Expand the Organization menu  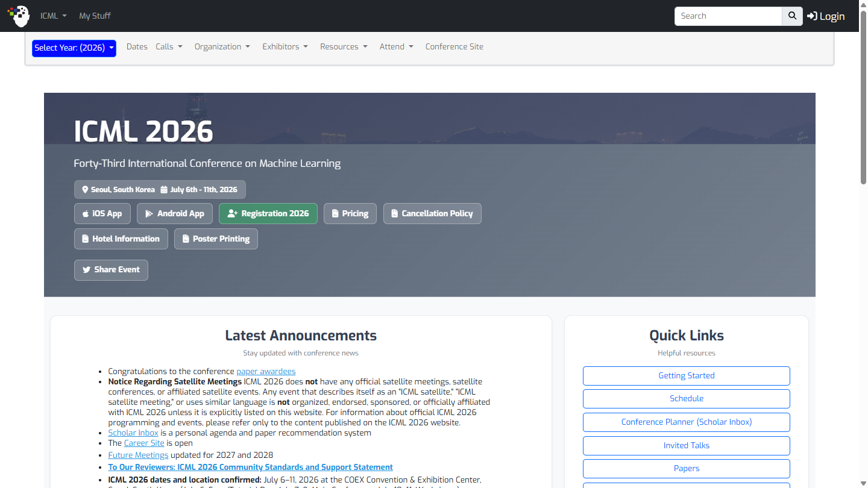[222, 46]
